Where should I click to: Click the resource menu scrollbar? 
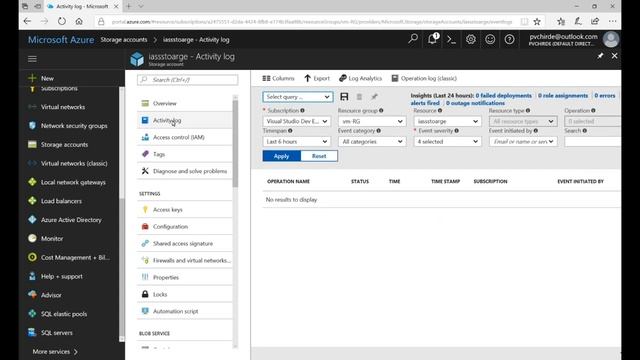(235, 144)
